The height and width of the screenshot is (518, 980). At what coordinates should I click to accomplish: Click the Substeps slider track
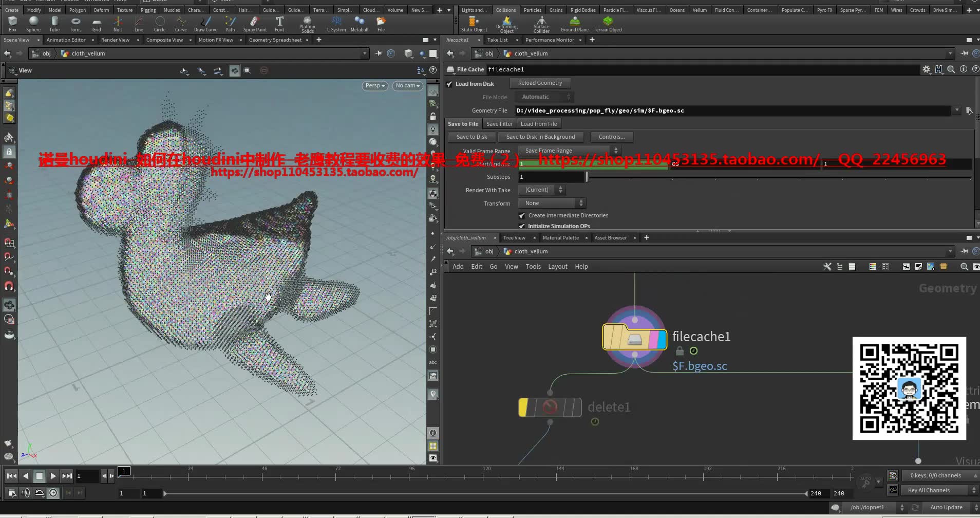[779, 177]
